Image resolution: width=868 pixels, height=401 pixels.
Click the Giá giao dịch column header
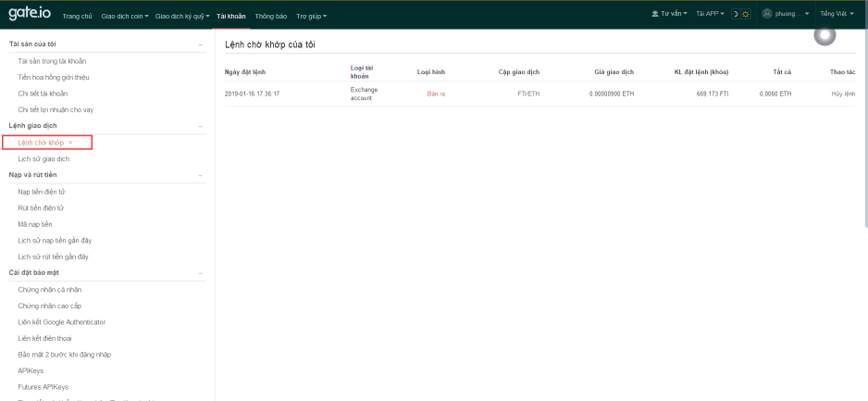[614, 72]
